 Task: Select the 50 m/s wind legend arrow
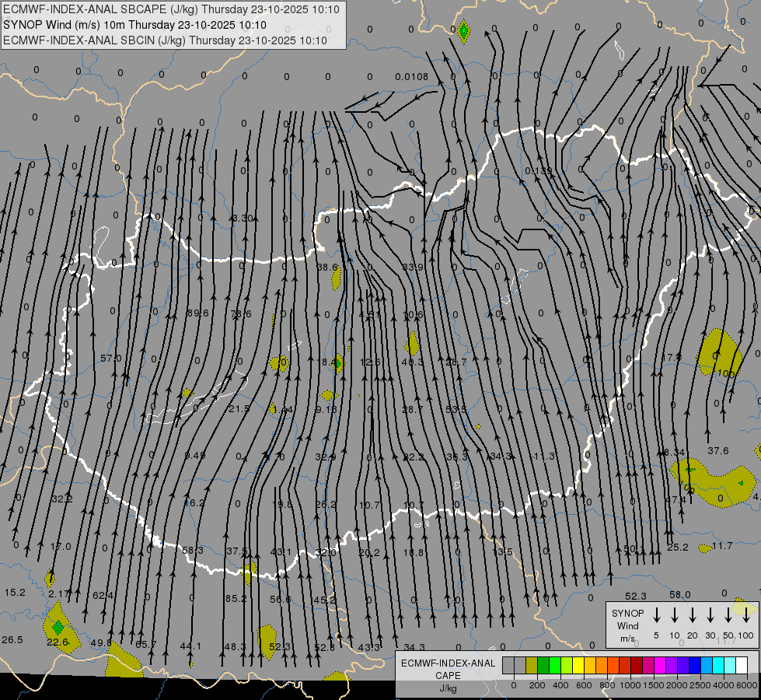pyautogui.click(x=728, y=615)
